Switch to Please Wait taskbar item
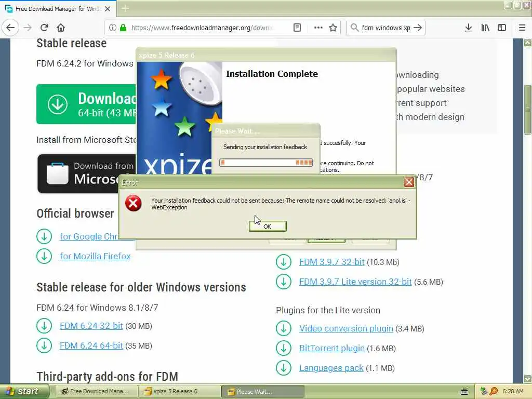 coord(263,392)
